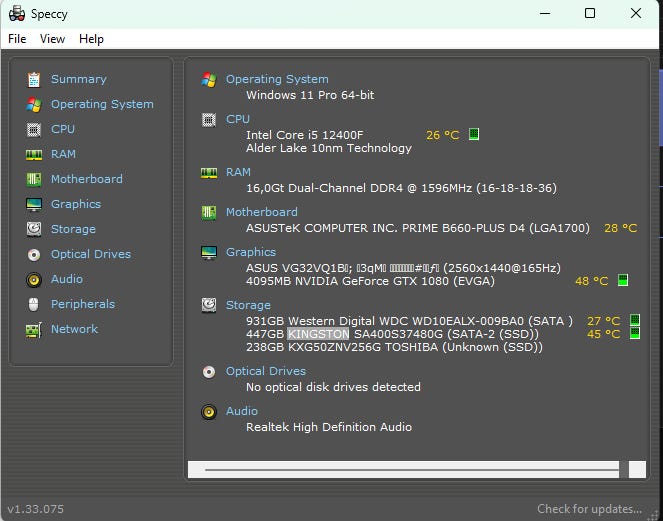
Task: Select Motherboard in the sidebar list
Action: [87, 179]
